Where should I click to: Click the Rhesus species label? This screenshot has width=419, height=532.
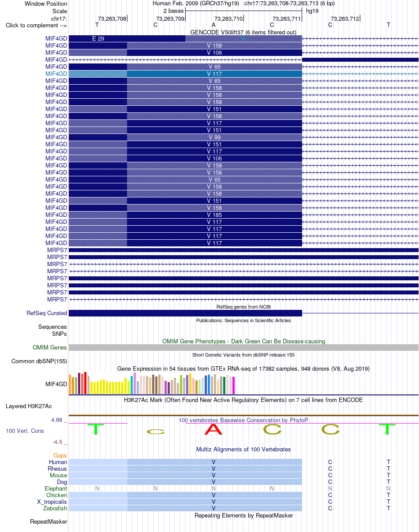click(57, 469)
